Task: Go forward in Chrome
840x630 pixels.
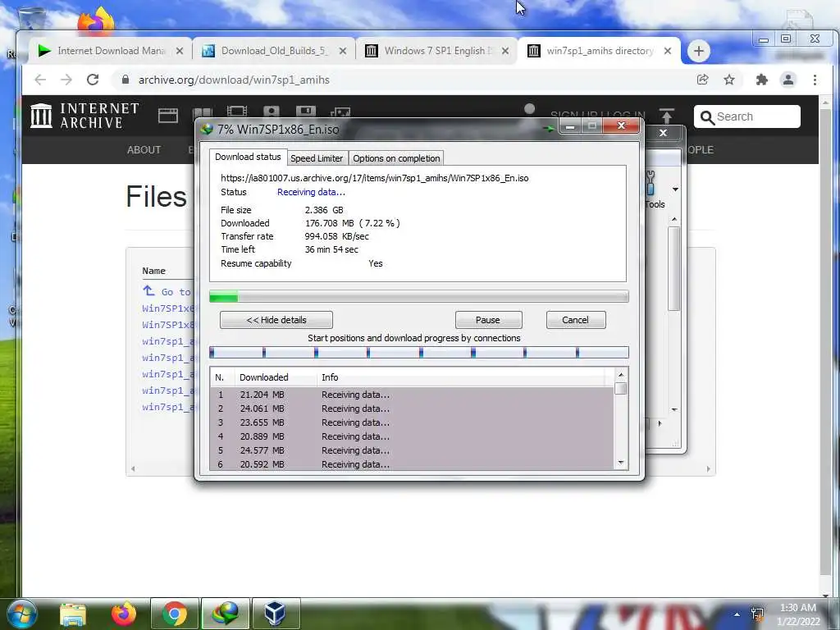Action: coord(66,80)
